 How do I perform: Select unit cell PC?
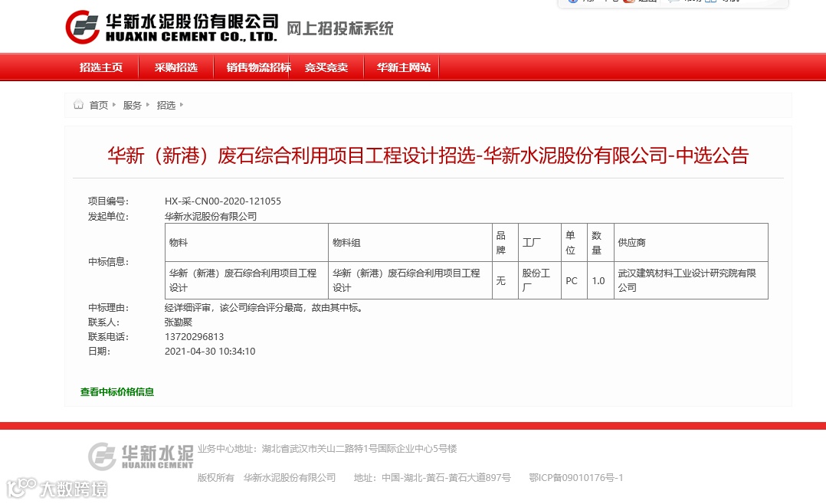[x=574, y=280]
